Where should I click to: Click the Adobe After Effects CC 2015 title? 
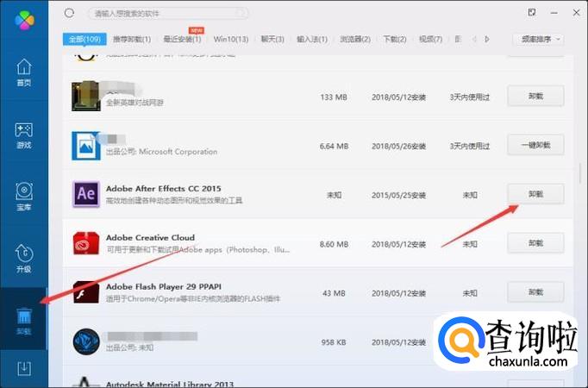[164, 189]
